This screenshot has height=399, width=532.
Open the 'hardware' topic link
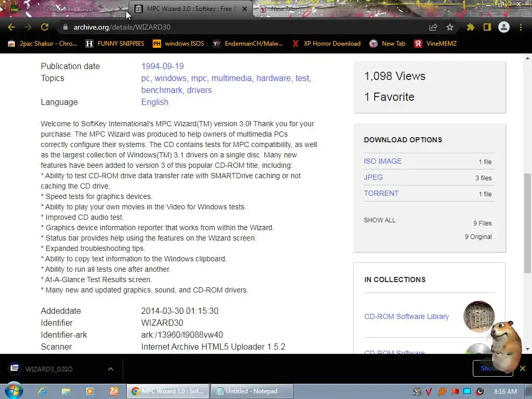(273, 78)
